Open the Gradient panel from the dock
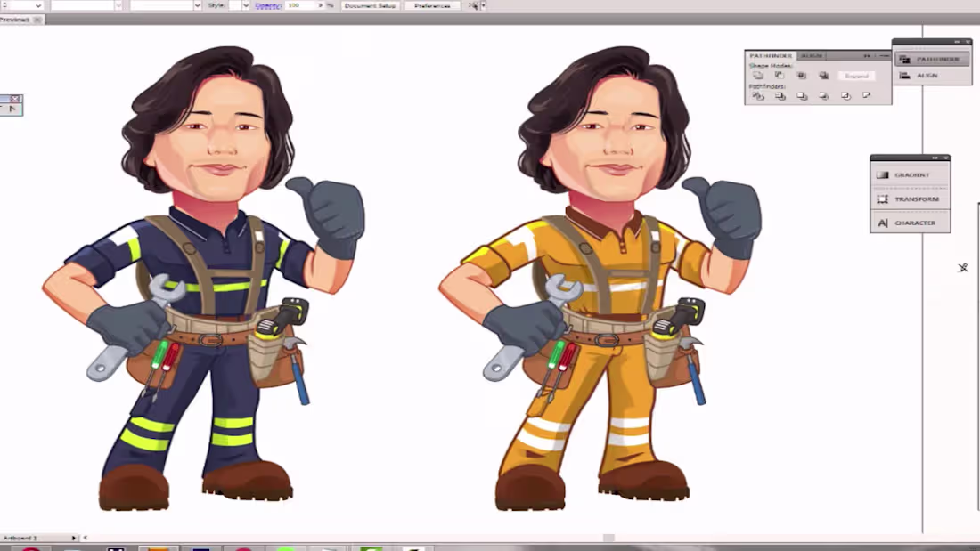Viewport: 980px width, 551px height. [x=911, y=175]
